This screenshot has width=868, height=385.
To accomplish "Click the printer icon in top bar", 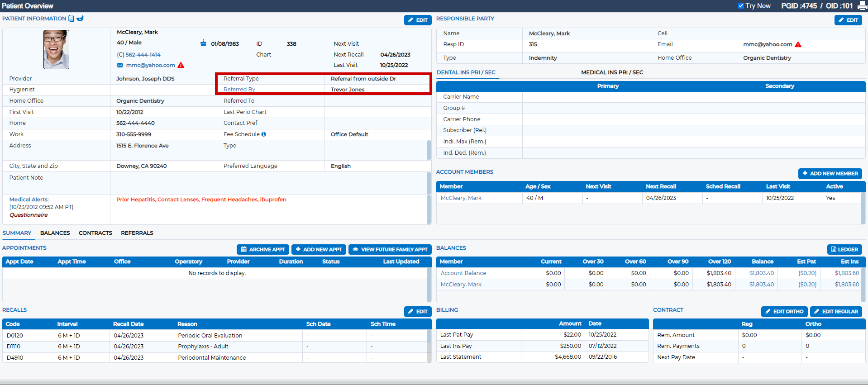I will (x=862, y=6).
